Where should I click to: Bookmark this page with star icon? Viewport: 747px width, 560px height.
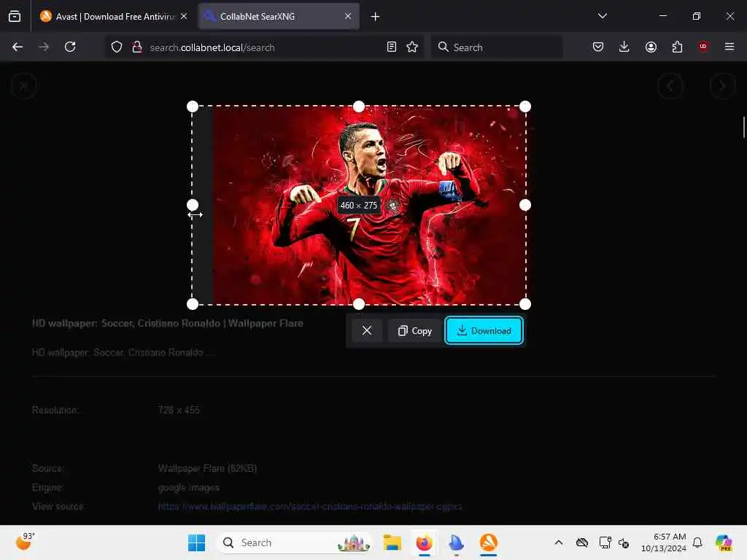[x=413, y=47]
